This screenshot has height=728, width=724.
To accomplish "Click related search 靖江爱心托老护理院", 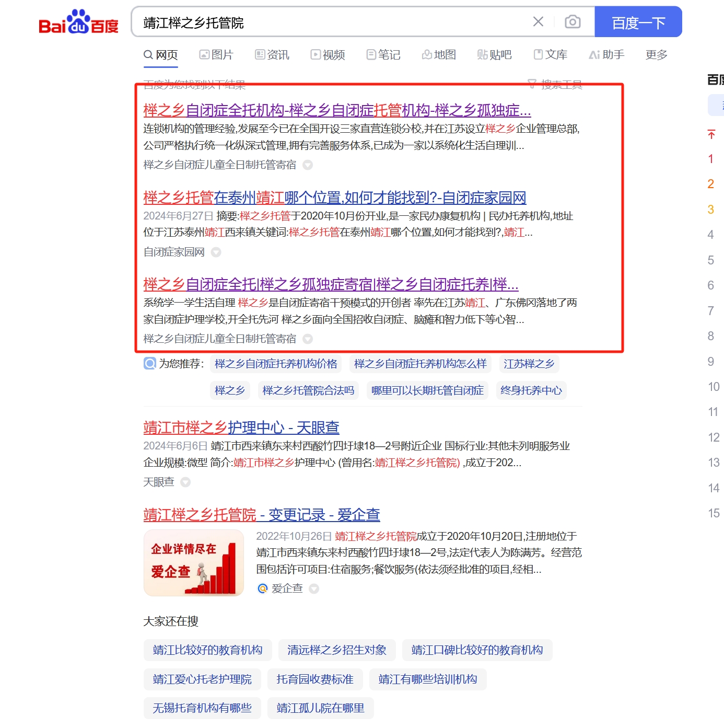I will click(x=202, y=679).
